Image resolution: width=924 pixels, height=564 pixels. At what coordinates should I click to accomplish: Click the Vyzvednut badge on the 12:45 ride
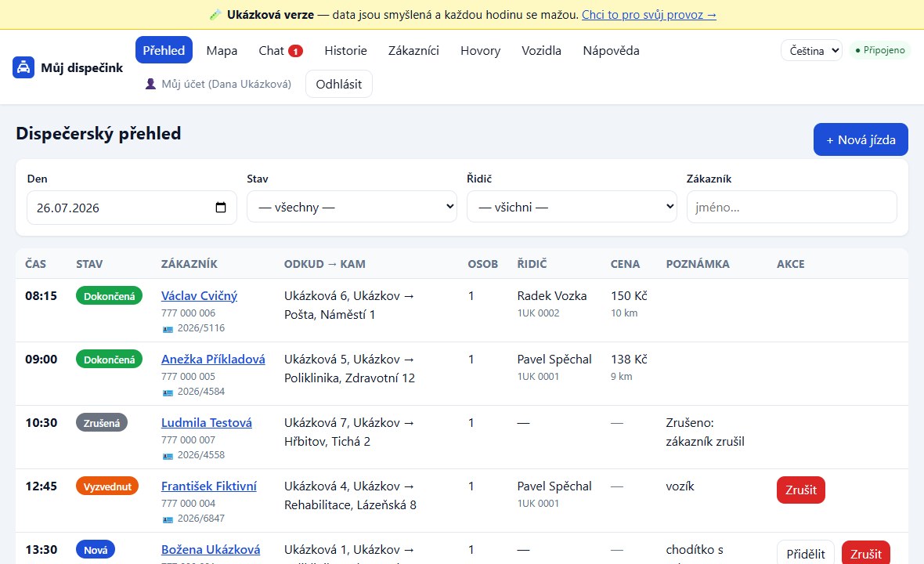[107, 486]
